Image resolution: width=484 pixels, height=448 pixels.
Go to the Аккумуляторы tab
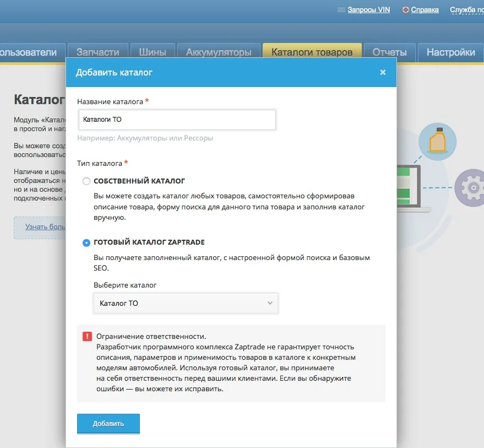[x=219, y=53]
